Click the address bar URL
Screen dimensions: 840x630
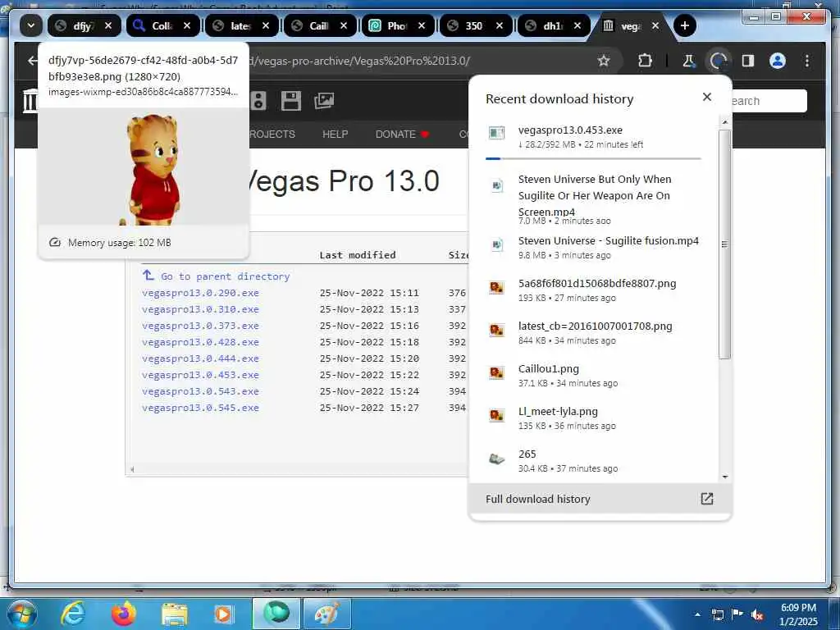tap(359, 61)
